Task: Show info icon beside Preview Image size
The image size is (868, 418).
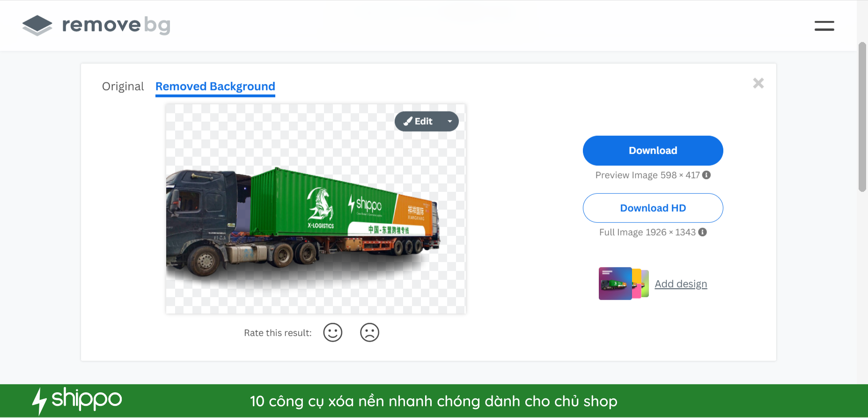Action: (x=706, y=175)
